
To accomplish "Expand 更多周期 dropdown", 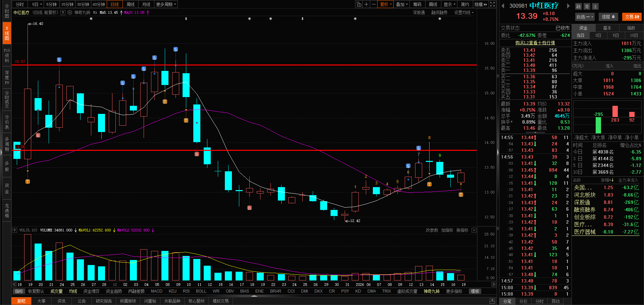I will (166, 4).
